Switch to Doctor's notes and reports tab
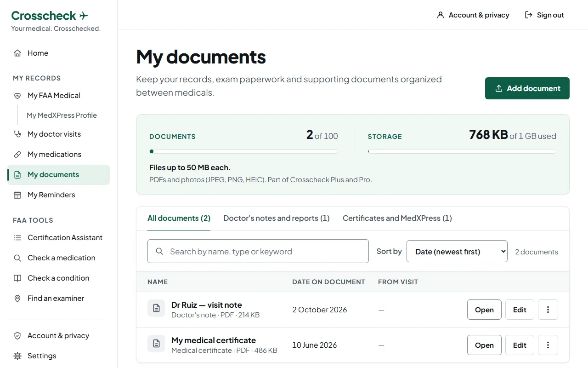 (x=277, y=218)
